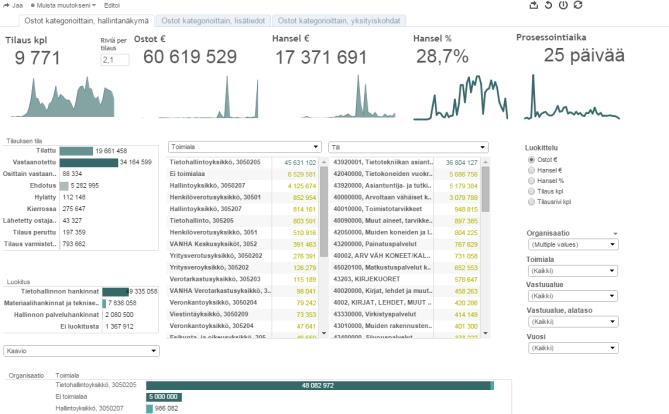Click scroll down arrow in Toimiala list
Viewport: 669px width, 414px height.
324,332
